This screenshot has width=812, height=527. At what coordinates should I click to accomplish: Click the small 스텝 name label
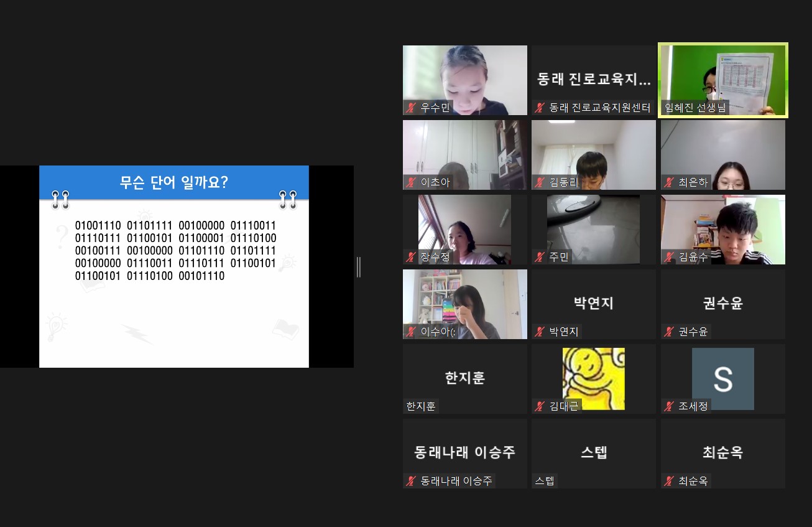545,481
